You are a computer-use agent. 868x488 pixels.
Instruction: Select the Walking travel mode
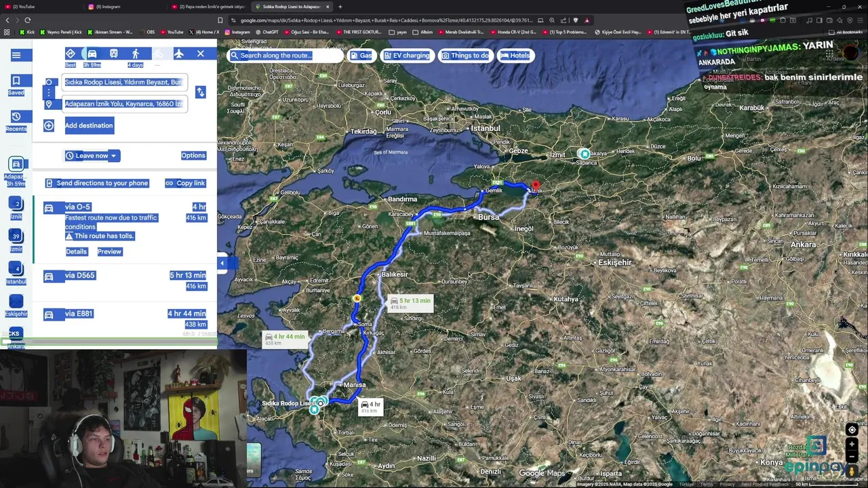click(136, 54)
